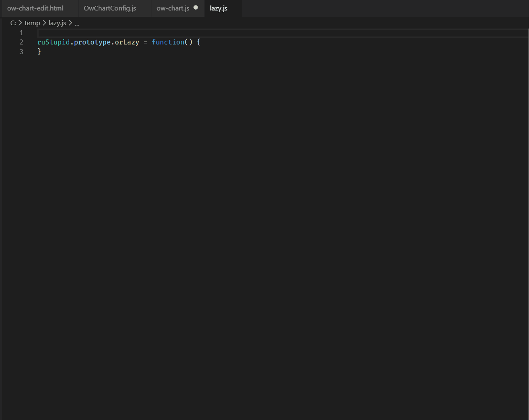Screen dimensions: 529x420
Task: Open the temp folder breadcrumb dropdown
Action: [32, 23]
